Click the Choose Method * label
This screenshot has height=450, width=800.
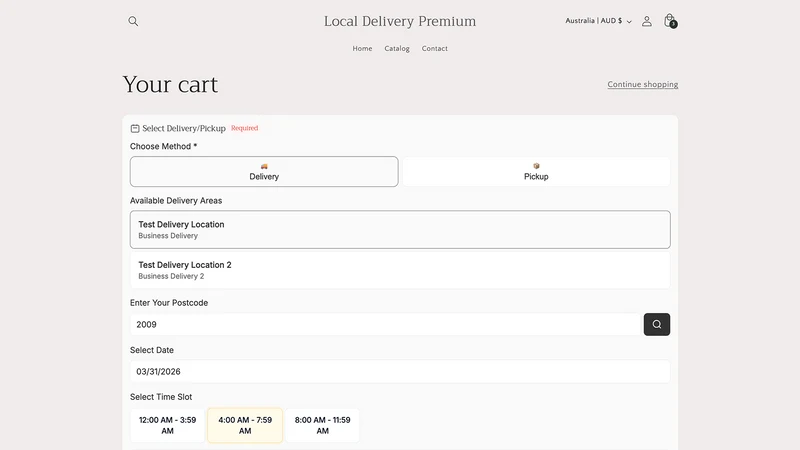pyautogui.click(x=163, y=146)
